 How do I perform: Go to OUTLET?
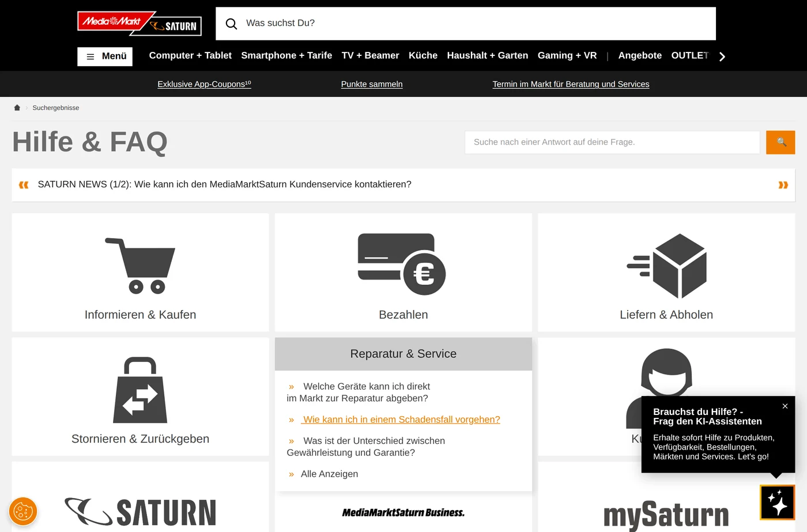click(690, 55)
